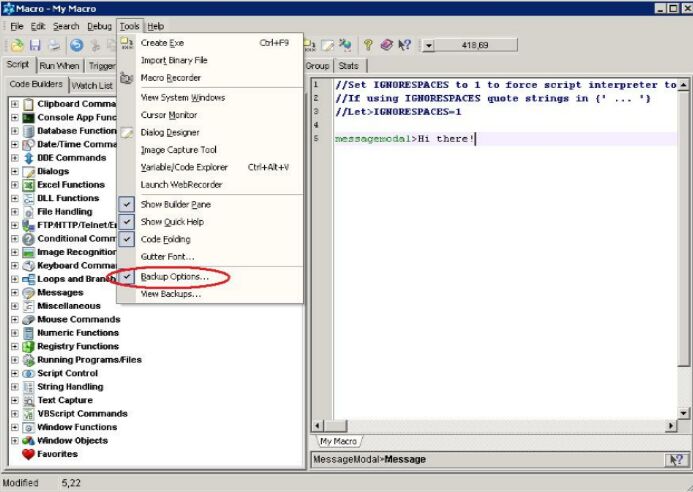Viewport: 693px width, 492px height.
Task: Choose Backup Options from the Tools menu
Action: [174, 276]
